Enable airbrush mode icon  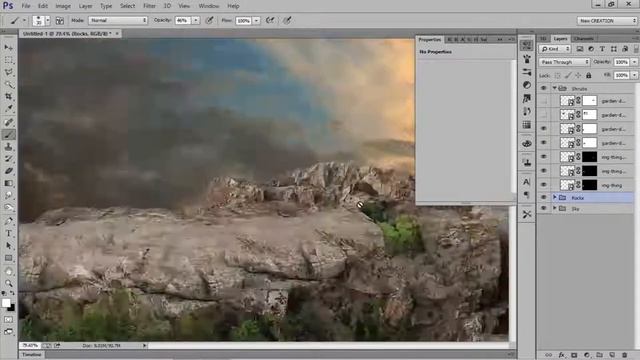[x=270, y=20]
